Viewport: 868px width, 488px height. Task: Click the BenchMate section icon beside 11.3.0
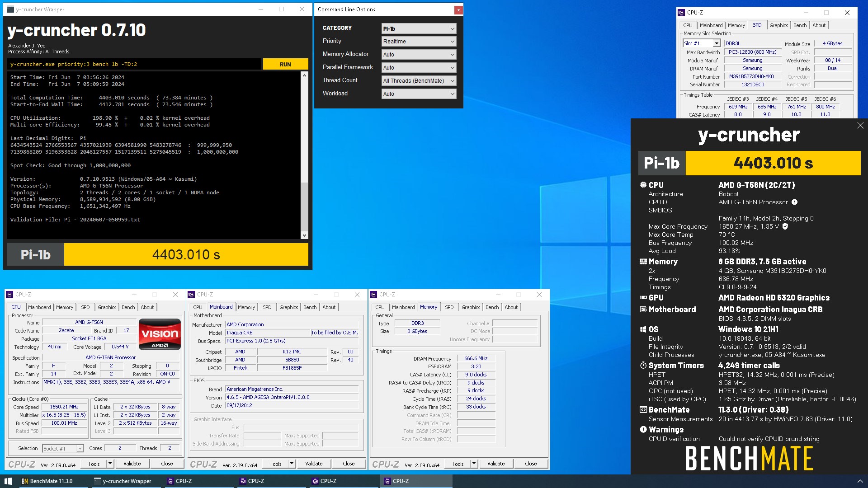point(643,410)
